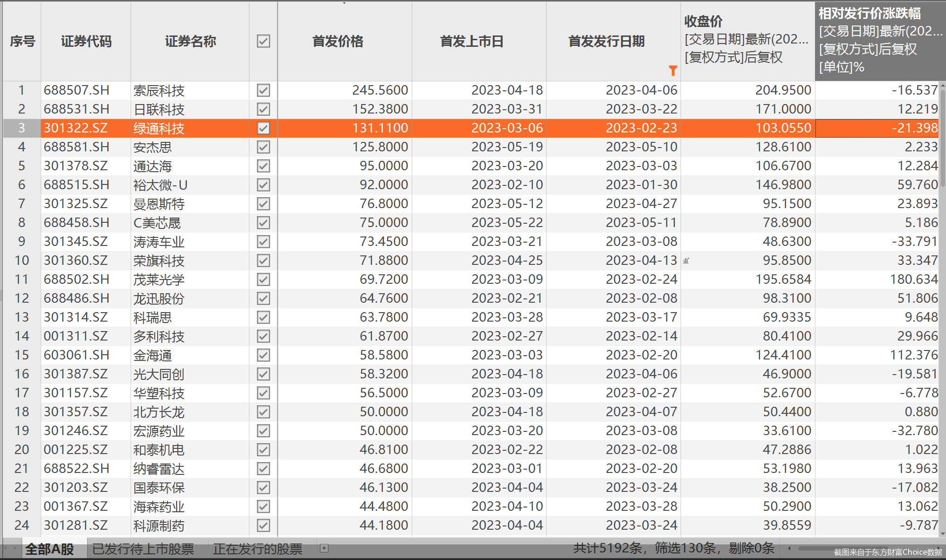Toggle checkbox for 科源制药 row
Image resolution: width=946 pixels, height=560 pixels.
pyautogui.click(x=264, y=525)
